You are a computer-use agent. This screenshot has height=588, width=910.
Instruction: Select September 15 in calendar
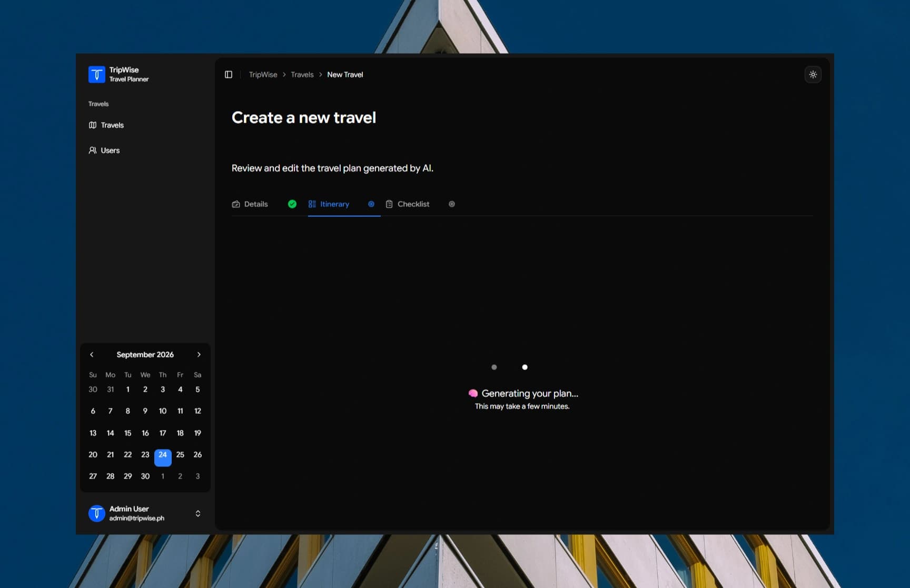(127, 433)
